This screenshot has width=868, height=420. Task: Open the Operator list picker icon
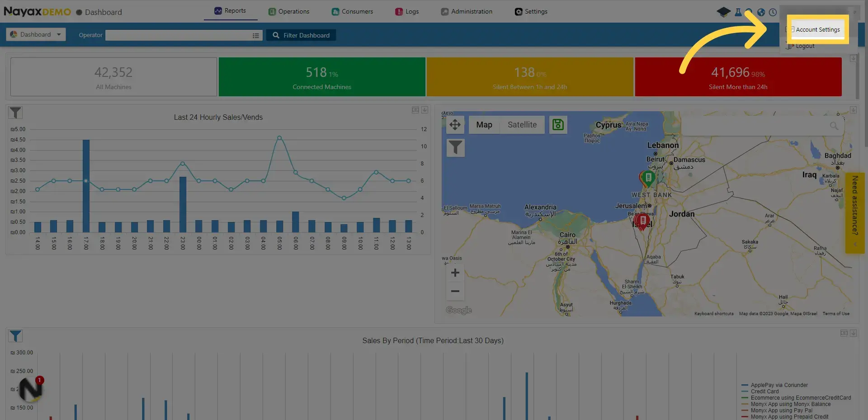coord(256,35)
